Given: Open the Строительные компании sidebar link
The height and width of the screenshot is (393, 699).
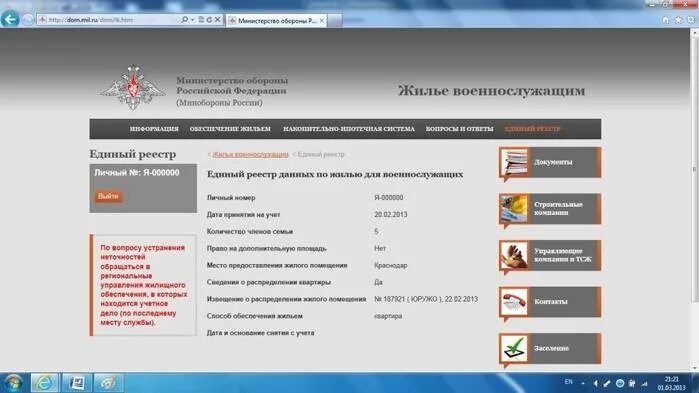Looking at the screenshot, I should (558, 209).
